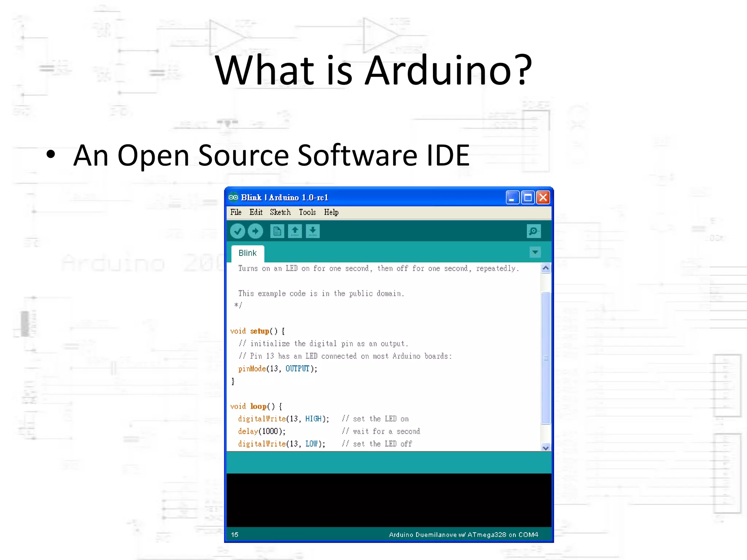This screenshot has width=747, height=560.
Task: Click the black console output area
Action: [389, 500]
